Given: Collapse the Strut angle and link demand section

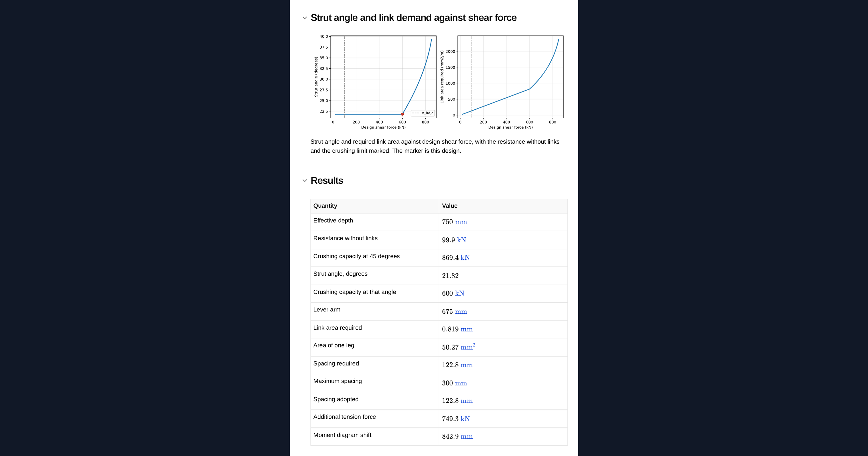Looking at the screenshot, I should pos(305,18).
